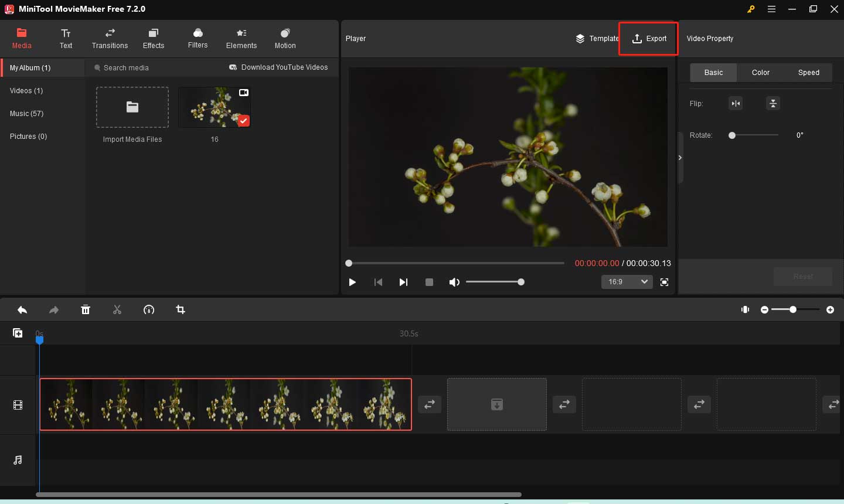Split clip with scissors tool
The height and width of the screenshot is (504, 844).
click(x=117, y=310)
